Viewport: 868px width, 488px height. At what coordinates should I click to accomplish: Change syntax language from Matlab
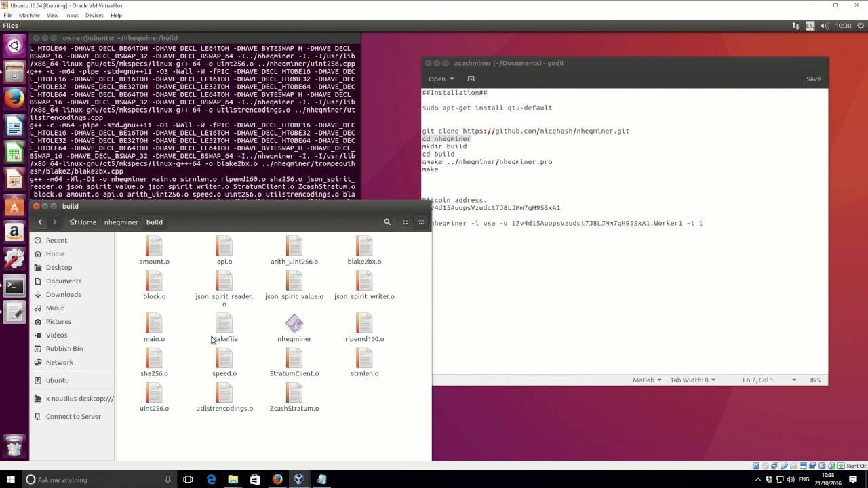[647, 380]
